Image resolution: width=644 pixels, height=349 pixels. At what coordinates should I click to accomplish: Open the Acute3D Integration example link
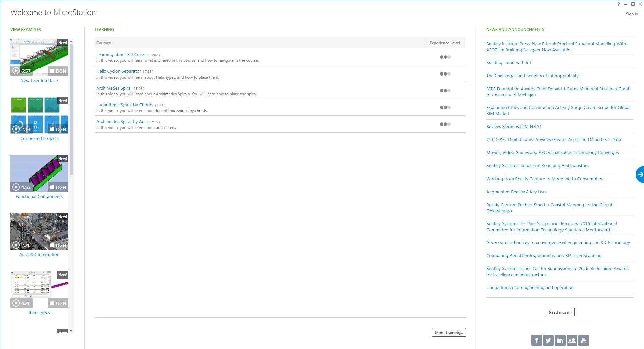pos(39,254)
